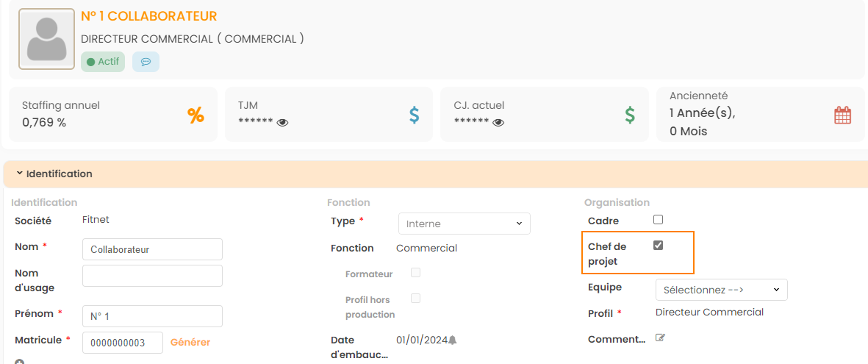Click the Actif status badge

coord(103,62)
